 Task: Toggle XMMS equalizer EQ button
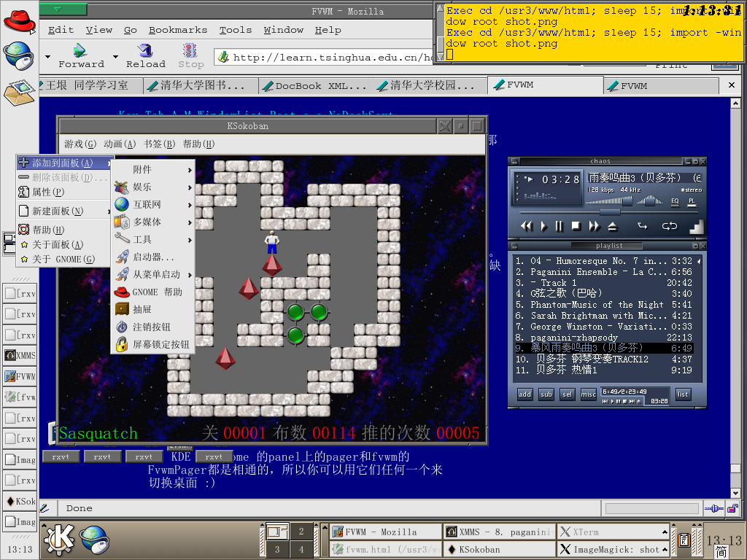675,202
